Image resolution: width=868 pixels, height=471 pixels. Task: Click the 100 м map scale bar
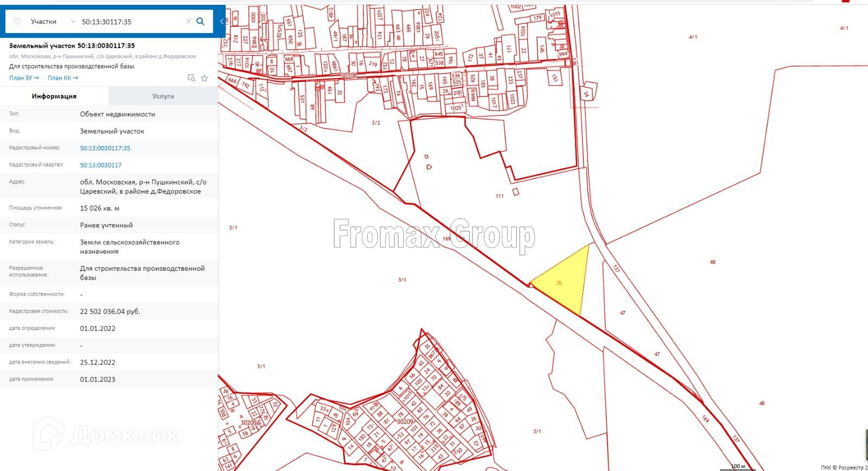pyautogui.click(x=737, y=467)
